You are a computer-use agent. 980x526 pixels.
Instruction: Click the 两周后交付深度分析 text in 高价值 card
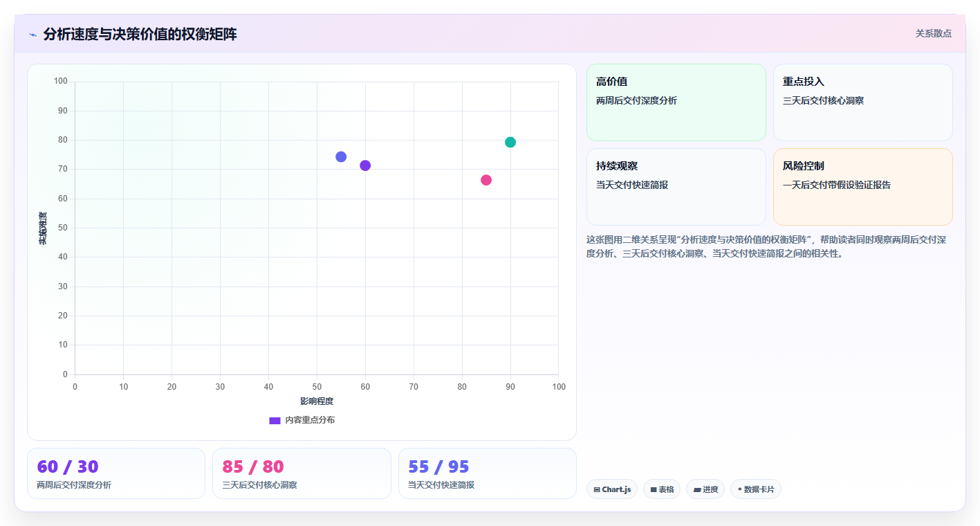[636, 100]
